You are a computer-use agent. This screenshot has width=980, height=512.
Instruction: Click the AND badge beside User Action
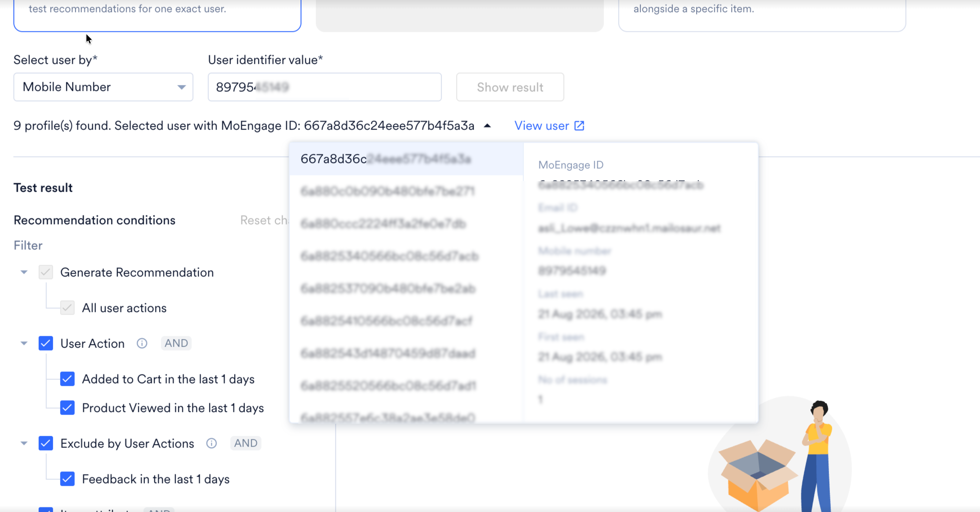coord(176,343)
